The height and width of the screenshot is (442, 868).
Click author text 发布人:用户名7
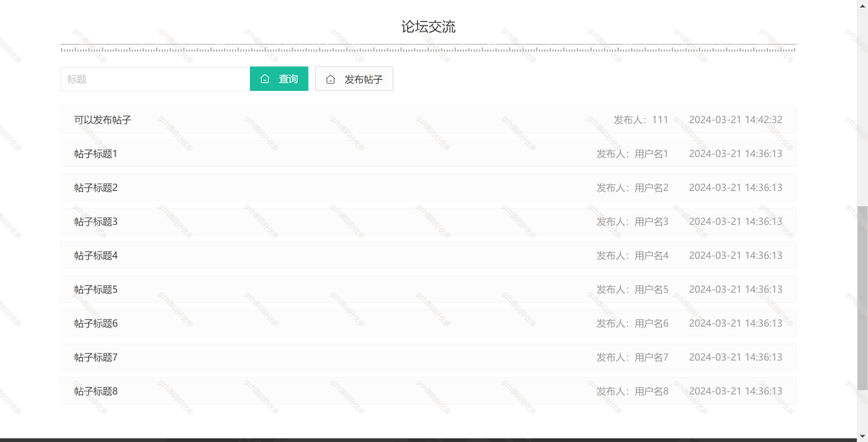point(632,357)
